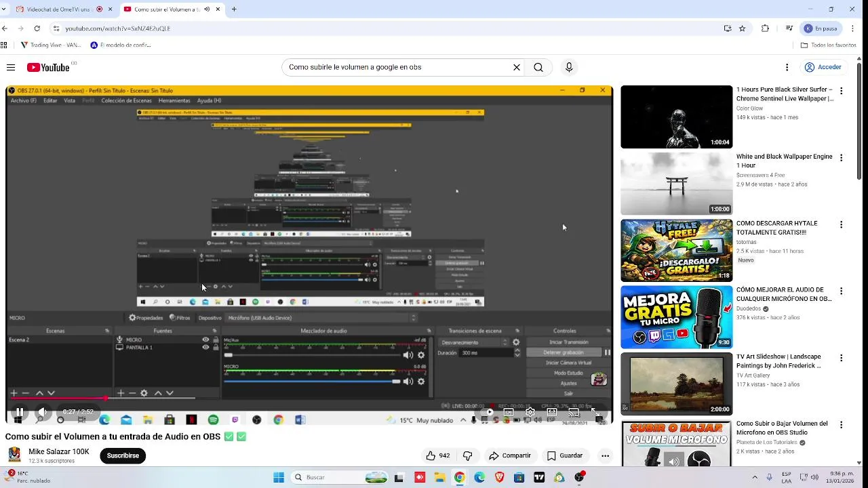This screenshot has height=488, width=868.
Task: Select the Como subir el Volumen tab
Action: (x=173, y=9)
